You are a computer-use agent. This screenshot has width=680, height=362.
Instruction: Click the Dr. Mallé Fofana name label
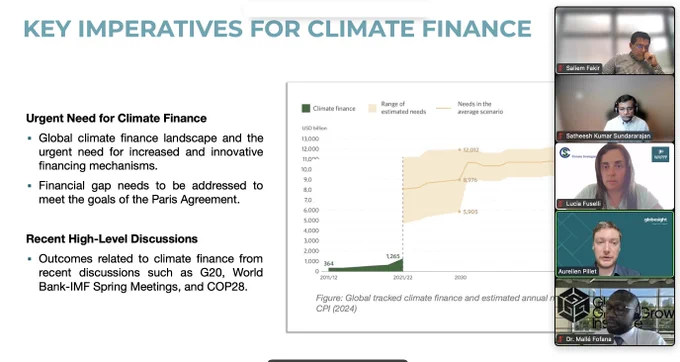tap(588, 339)
